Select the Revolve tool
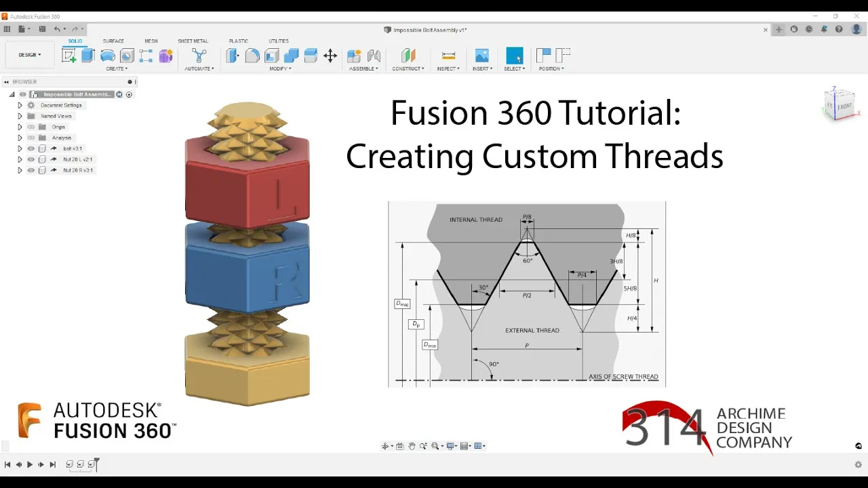 click(x=107, y=56)
